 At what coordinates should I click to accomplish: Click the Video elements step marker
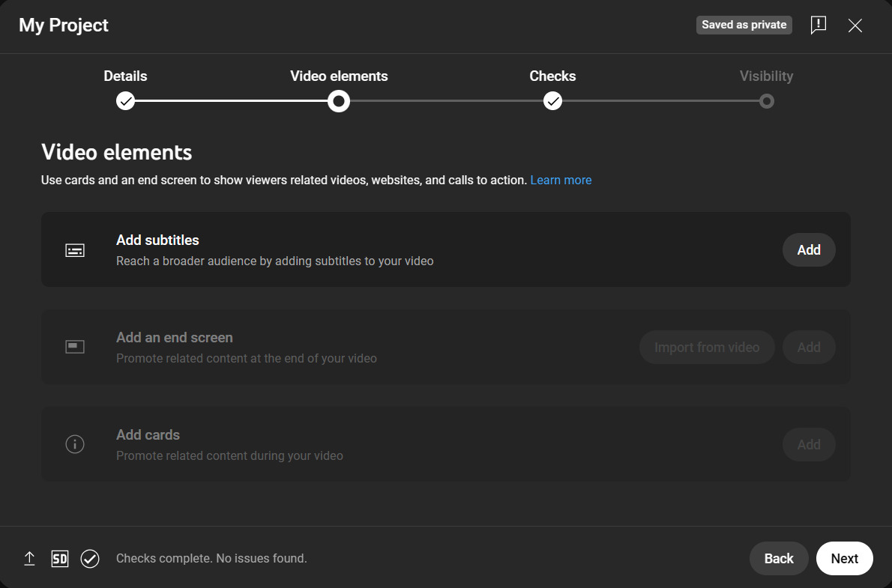point(338,100)
